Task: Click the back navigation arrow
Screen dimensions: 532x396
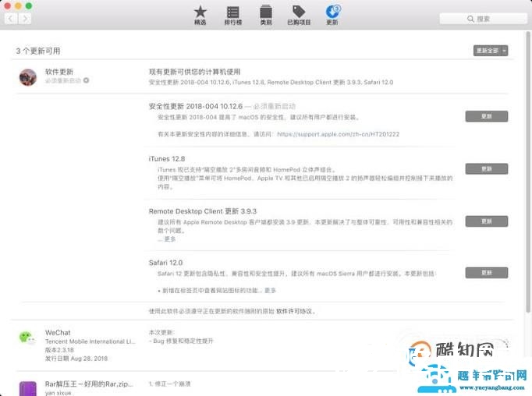Action: tap(11, 18)
